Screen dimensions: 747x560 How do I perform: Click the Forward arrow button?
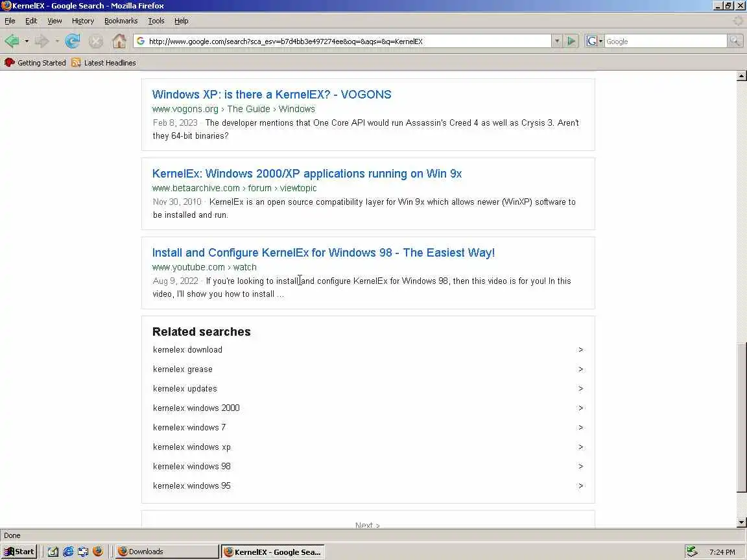point(42,41)
